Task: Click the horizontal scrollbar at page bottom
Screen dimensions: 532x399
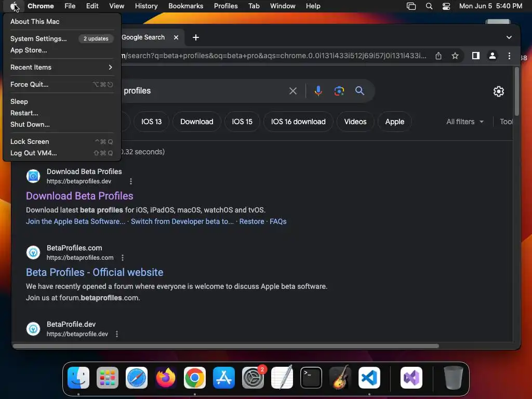Action: 226,346
